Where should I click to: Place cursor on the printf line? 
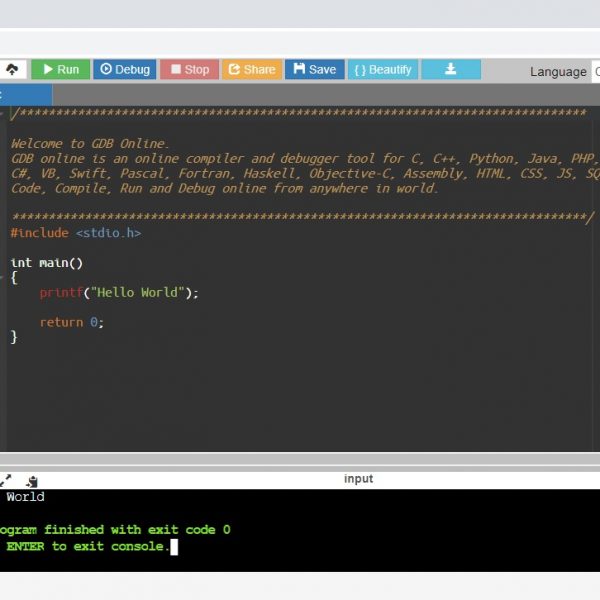[119, 293]
